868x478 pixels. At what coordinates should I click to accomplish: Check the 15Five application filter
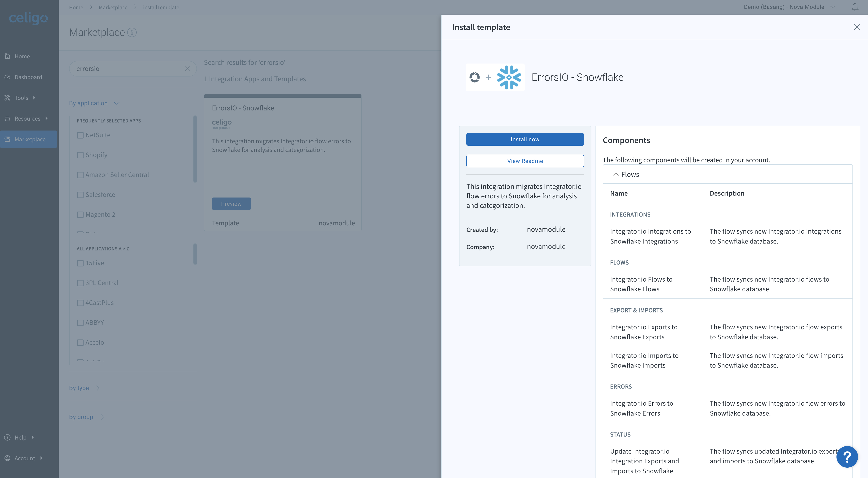(80, 263)
